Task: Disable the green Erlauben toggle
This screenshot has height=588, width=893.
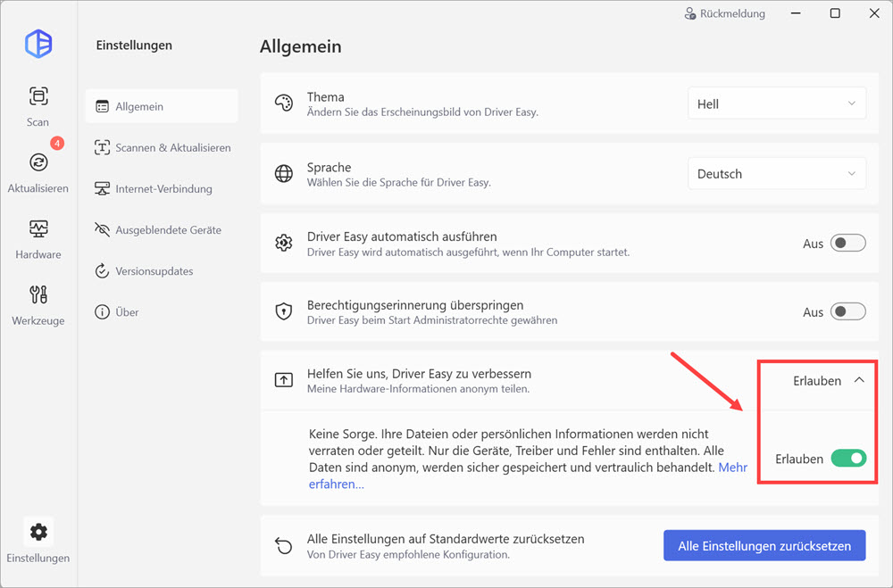Action: point(848,459)
